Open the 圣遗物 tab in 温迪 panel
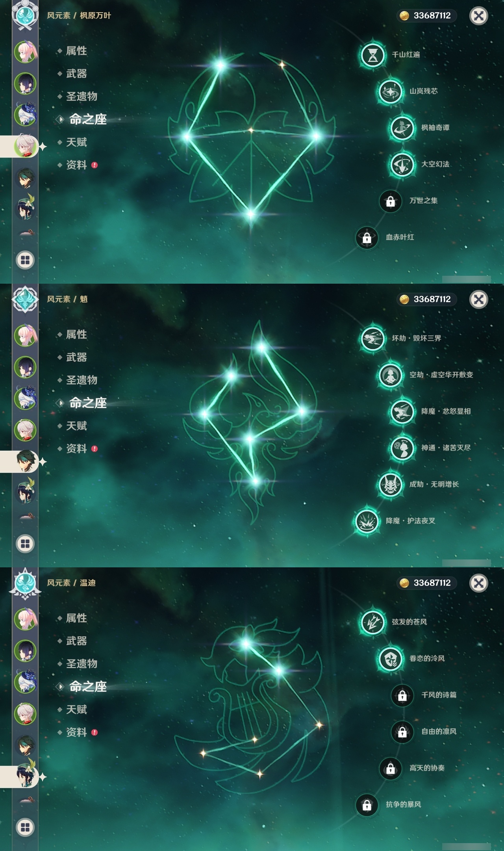The width and height of the screenshot is (504, 851). (x=82, y=664)
